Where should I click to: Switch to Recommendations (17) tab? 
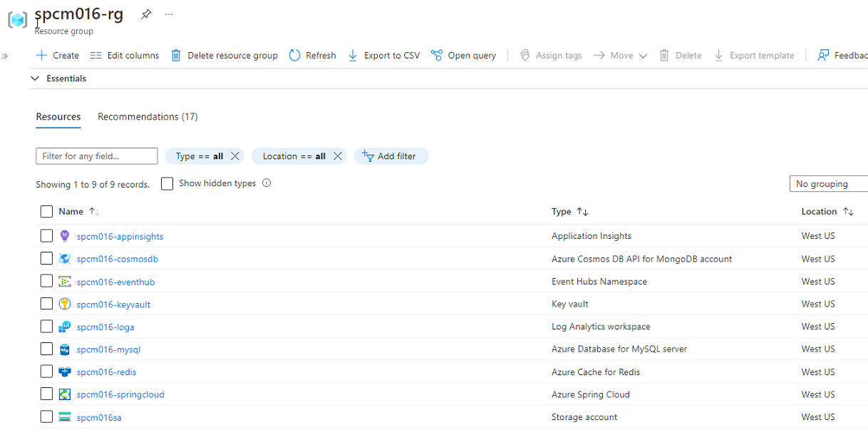148,117
